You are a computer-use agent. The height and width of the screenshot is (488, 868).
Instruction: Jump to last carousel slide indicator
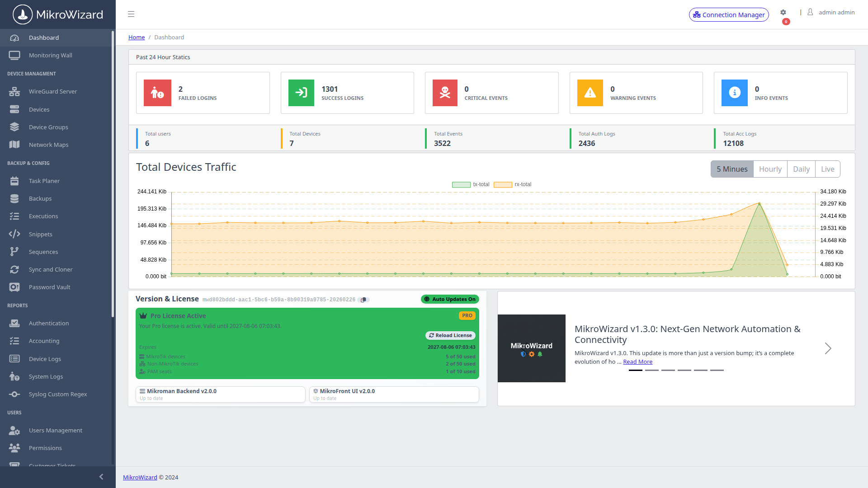click(717, 370)
